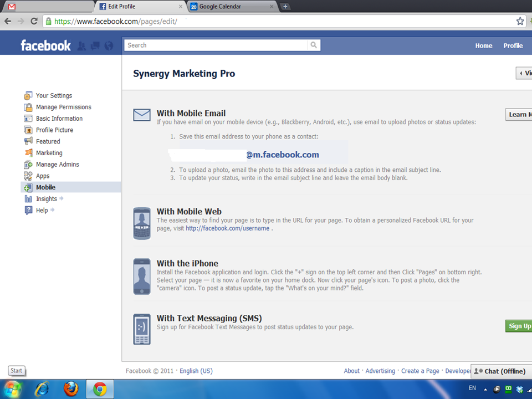Image resolution: width=532 pixels, height=399 pixels.
Task: Click the Dropbox tray icon
Action: tap(519, 389)
